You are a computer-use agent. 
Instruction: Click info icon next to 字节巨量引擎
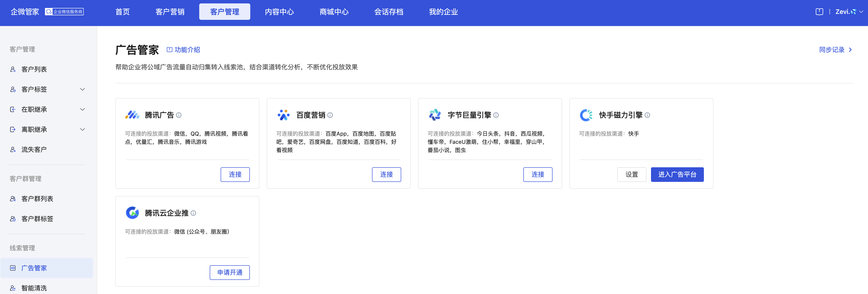point(496,115)
